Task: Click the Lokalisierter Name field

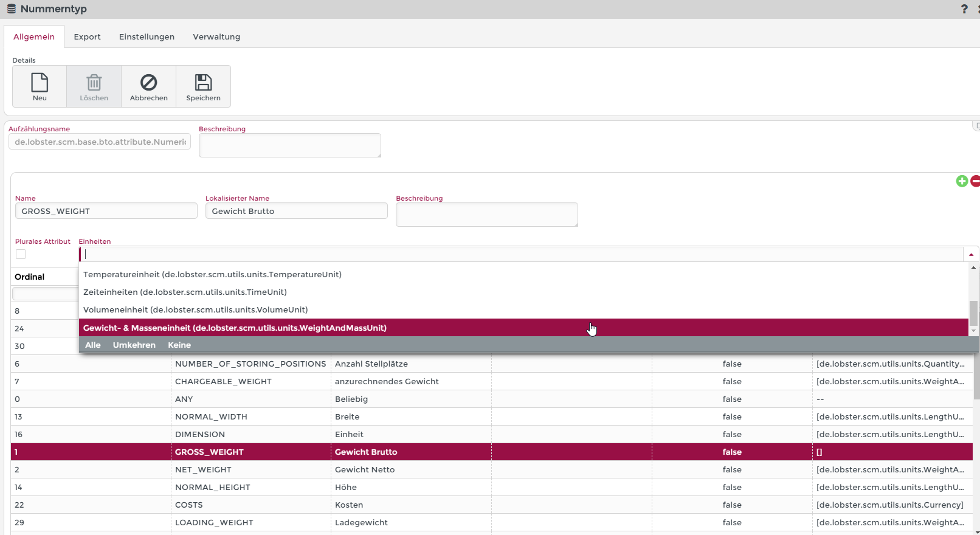Action: (x=297, y=211)
